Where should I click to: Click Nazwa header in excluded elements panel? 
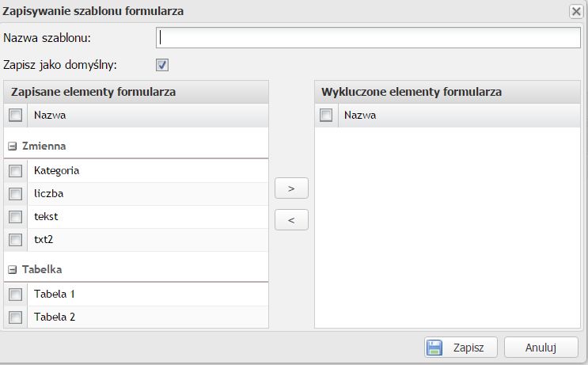[x=360, y=116]
